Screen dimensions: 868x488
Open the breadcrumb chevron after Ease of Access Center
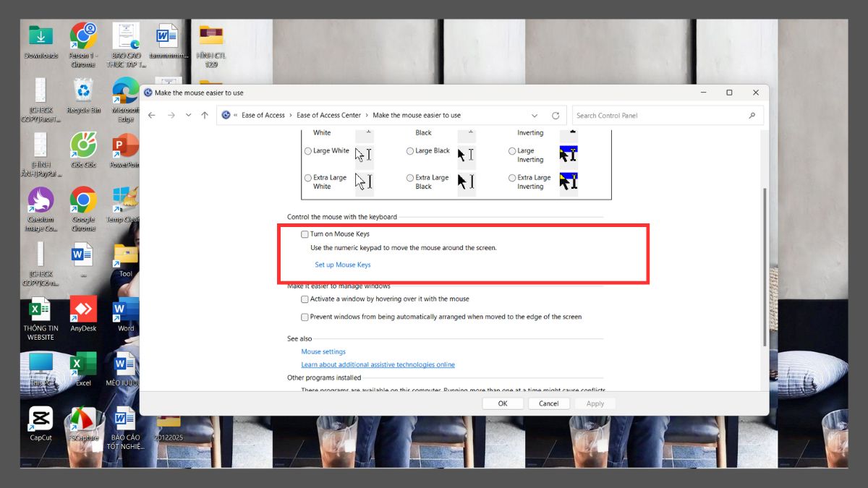point(365,115)
